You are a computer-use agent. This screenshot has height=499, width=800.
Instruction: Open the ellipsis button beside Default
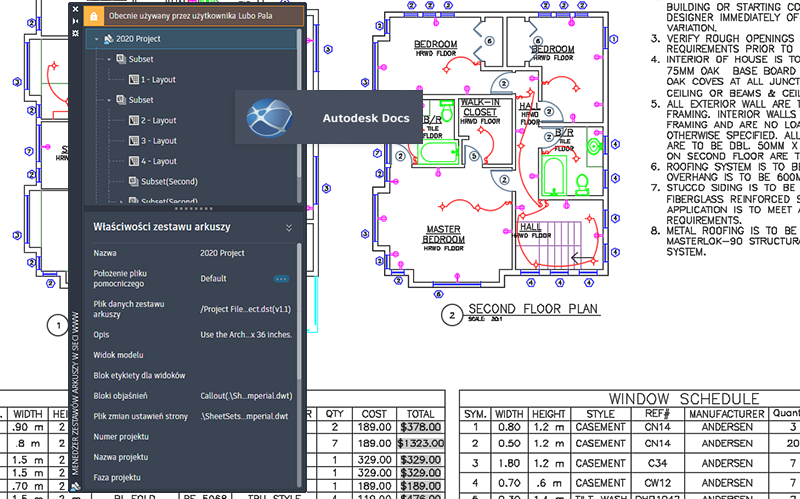pyautogui.click(x=281, y=279)
